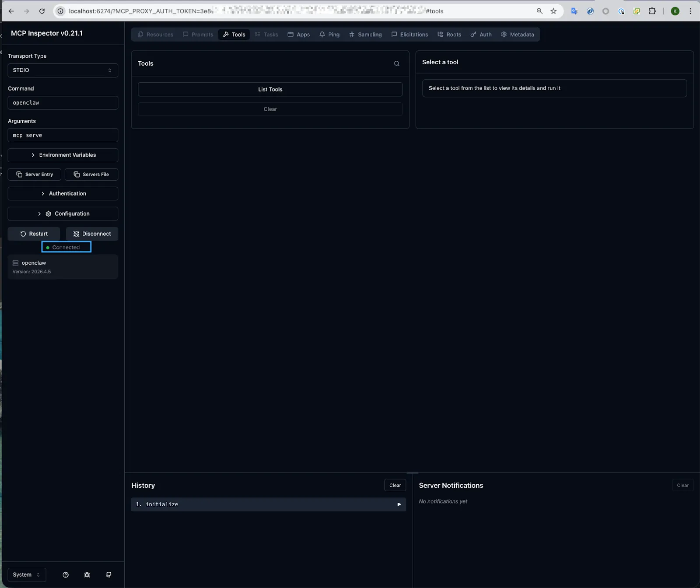The width and height of the screenshot is (700, 588).
Task: Open the browser extensions puzzle icon
Action: click(652, 11)
